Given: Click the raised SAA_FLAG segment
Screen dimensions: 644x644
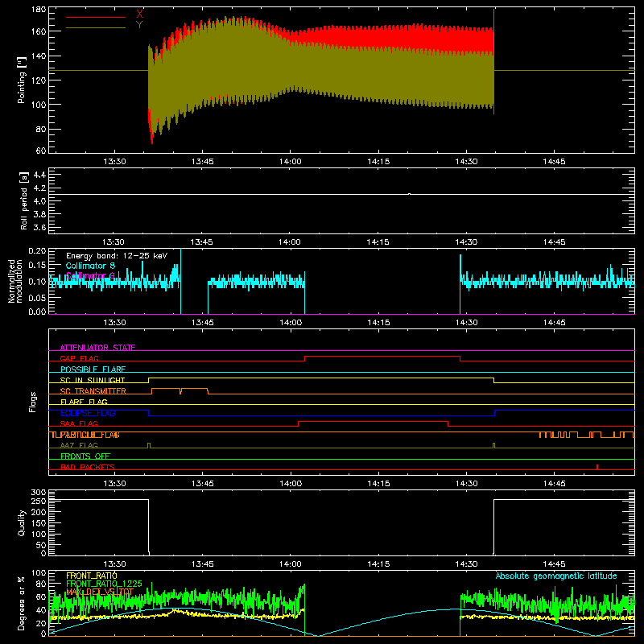Looking at the screenshot, I should coord(373,421).
